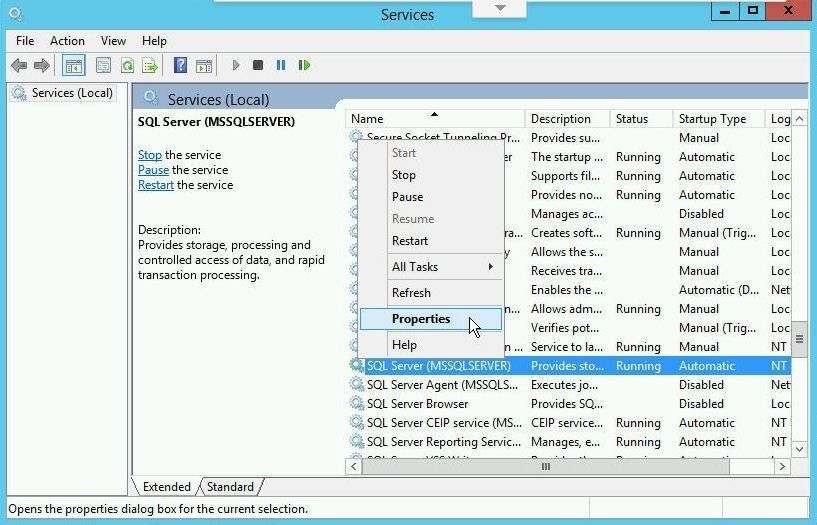Choose Properties from the context menu
The image size is (817, 525).
(421, 319)
